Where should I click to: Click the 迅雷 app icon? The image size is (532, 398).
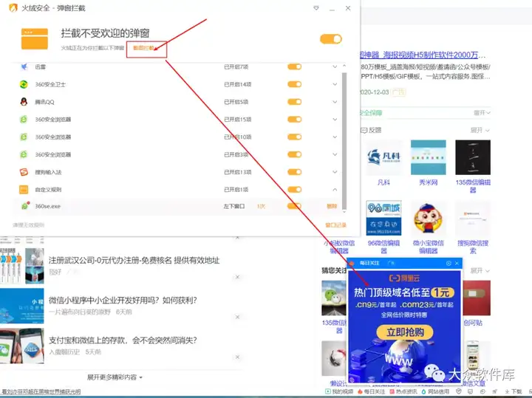24,66
